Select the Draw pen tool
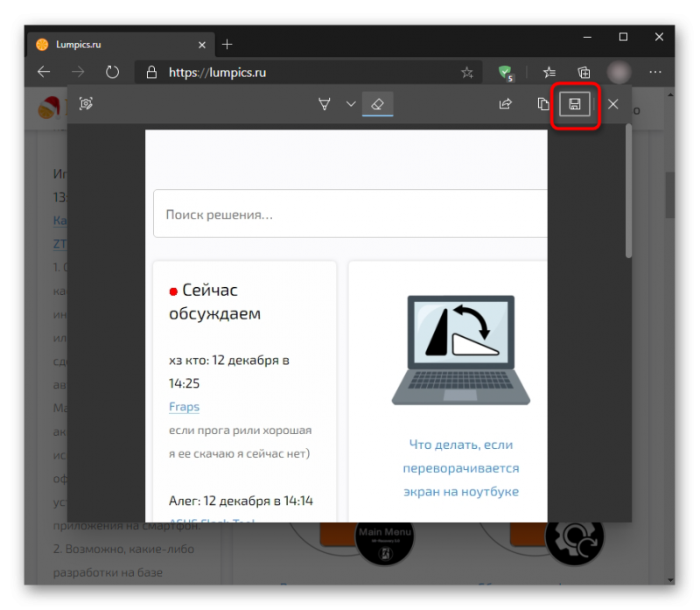This screenshot has width=700, height=610. pos(325,104)
